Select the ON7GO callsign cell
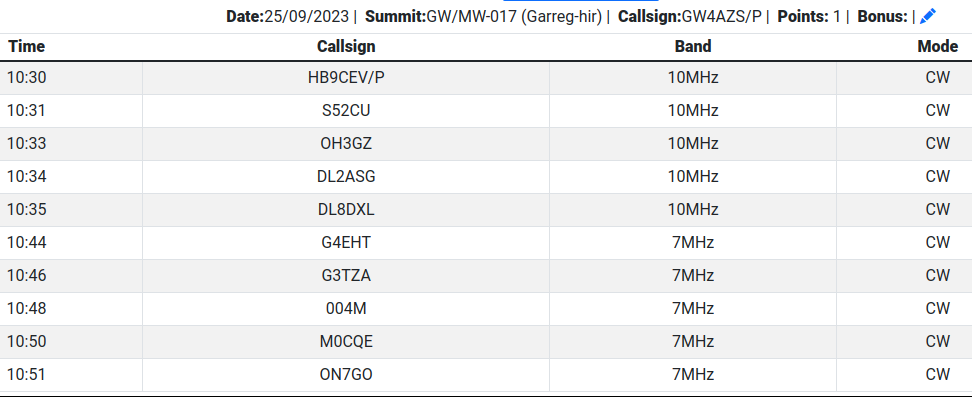The height and width of the screenshot is (397, 972). (346, 375)
